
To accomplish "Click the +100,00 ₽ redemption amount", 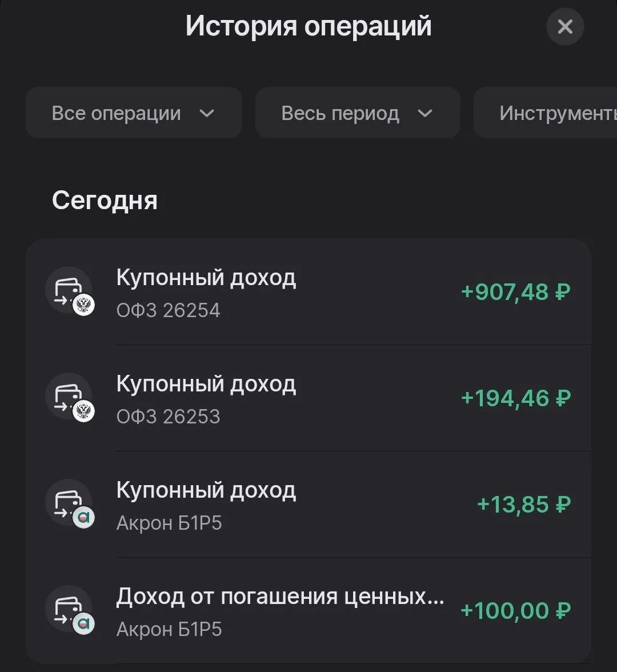I will 515,611.
